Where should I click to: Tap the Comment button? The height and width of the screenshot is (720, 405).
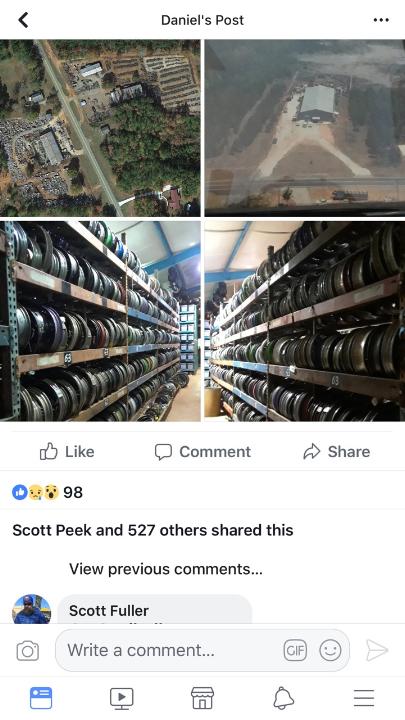[x=202, y=451]
